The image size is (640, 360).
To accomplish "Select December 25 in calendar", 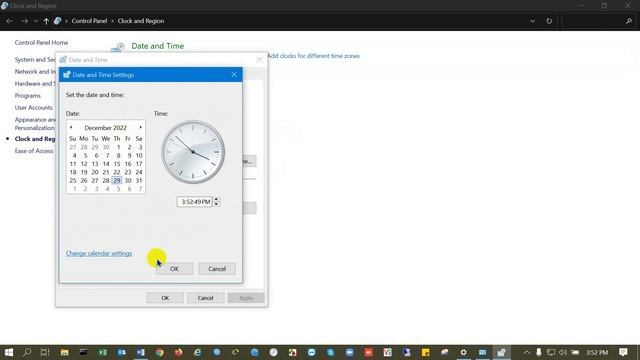I will pos(73,180).
